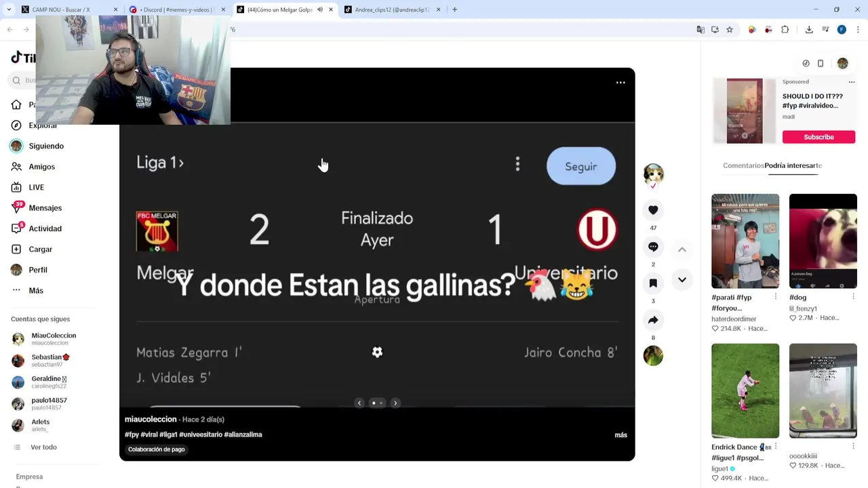The width and height of the screenshot is (868, 488).
Task: Open the browser share icon in address bar
Action: 715,30
